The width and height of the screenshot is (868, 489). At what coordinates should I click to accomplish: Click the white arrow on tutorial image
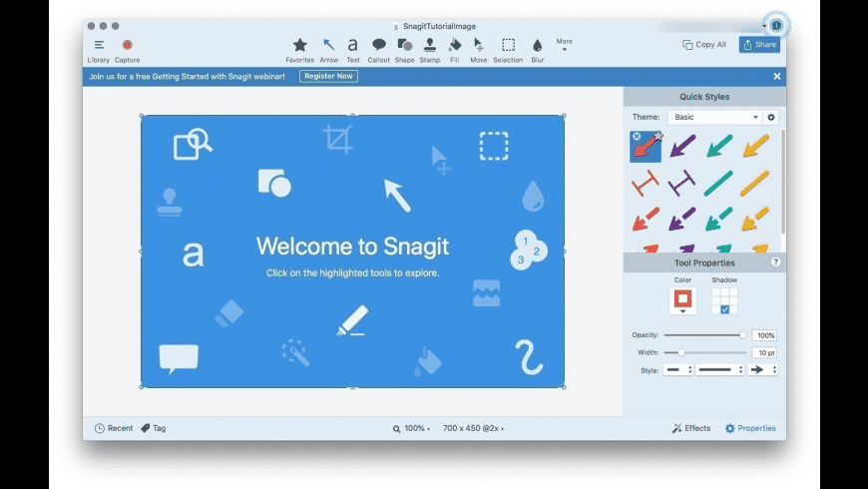pyautogui.click(x=397, y=195)
